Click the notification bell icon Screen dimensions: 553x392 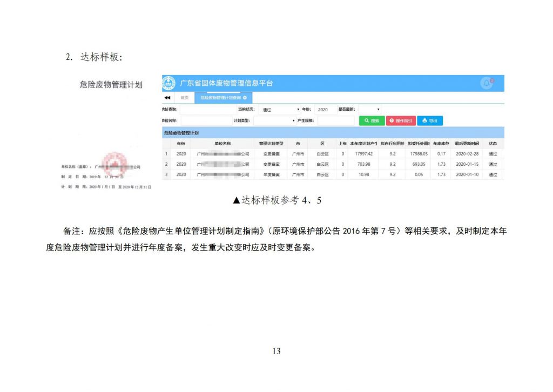click(487, 83)
